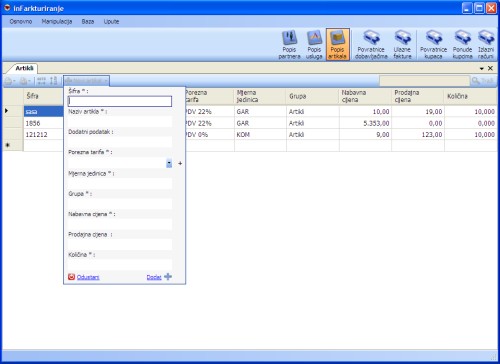500x364 pixels.
Task: Select the current-row arrow indicator
Action: pyautogui.click(x=6, y=111)
